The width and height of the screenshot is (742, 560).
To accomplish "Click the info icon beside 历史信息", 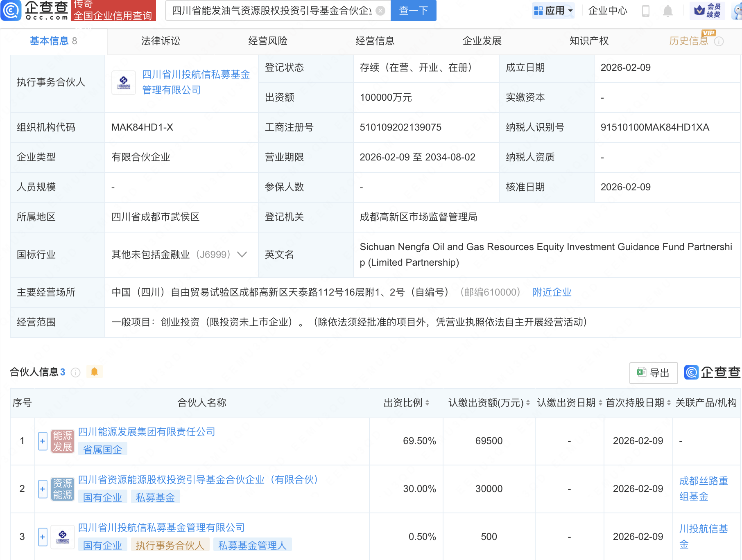I will pos(720,41).
